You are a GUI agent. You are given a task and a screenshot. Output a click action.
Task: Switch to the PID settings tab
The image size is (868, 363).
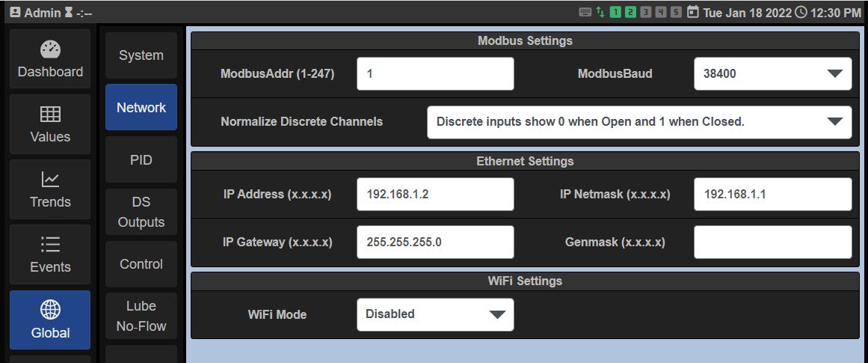pos(141,160)
